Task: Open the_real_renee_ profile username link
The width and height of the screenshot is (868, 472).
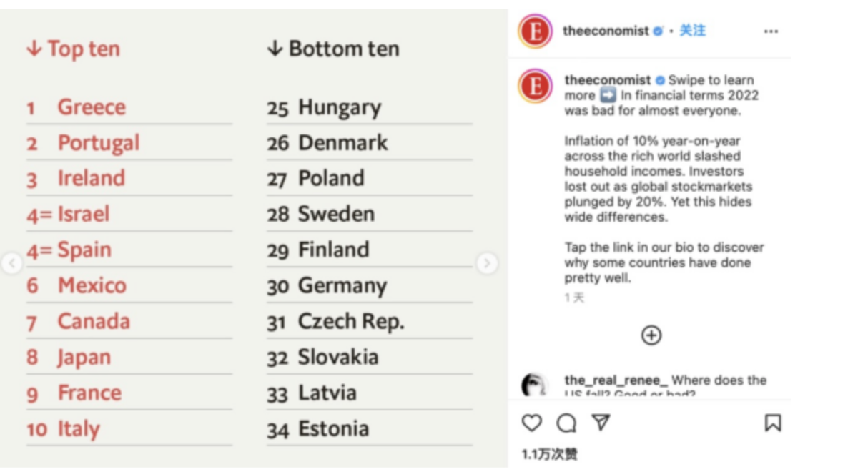Action: point(616,380)
